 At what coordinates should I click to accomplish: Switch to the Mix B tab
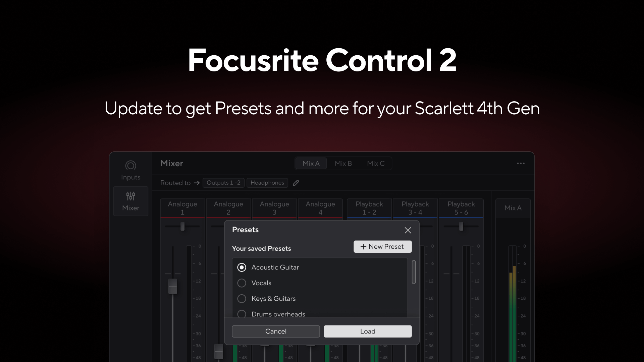pos(343,163)
